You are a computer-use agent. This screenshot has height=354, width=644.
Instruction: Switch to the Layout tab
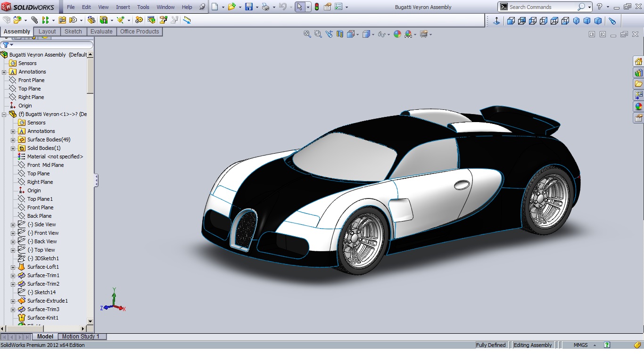click(47, 32)
